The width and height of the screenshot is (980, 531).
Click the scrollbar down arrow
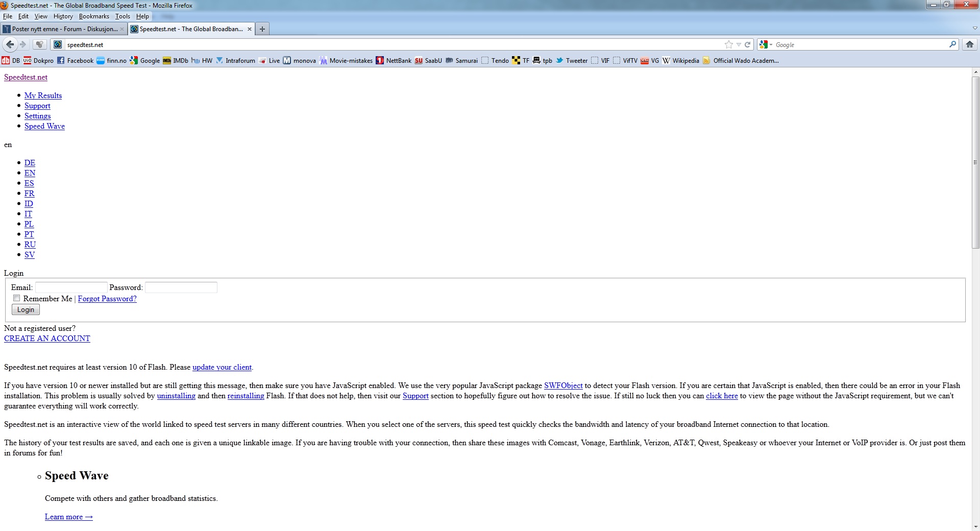point(975,526)
